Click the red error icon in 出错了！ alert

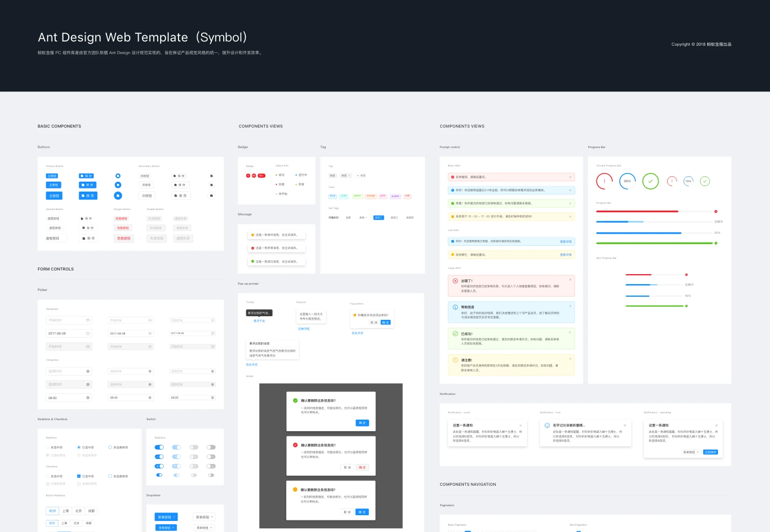tap(455, 281)
